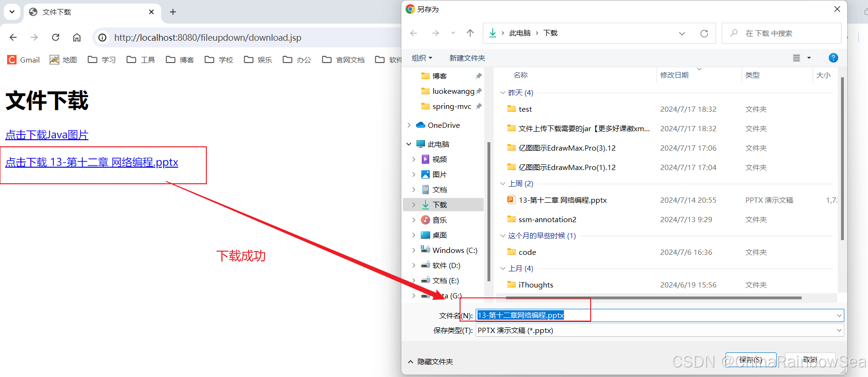Open recent locations dropdown in dialog
868x377 pixels.
point(453,33)
